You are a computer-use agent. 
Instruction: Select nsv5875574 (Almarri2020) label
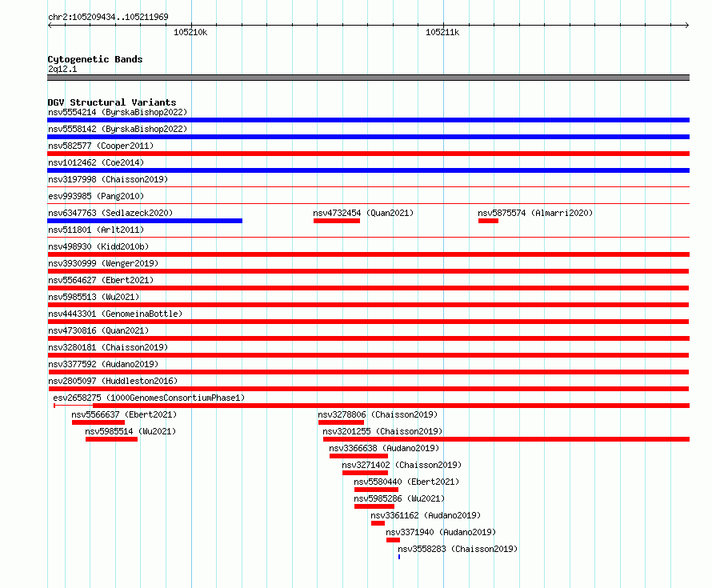click(535, 213)
